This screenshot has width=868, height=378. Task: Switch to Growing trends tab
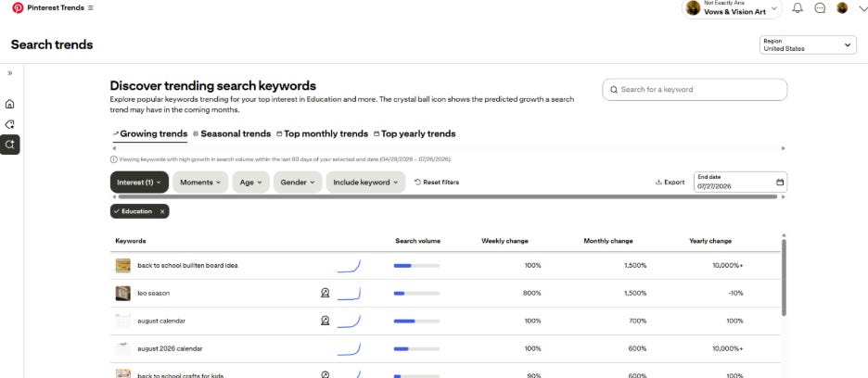pyautogui.click(x=149, y=134)
